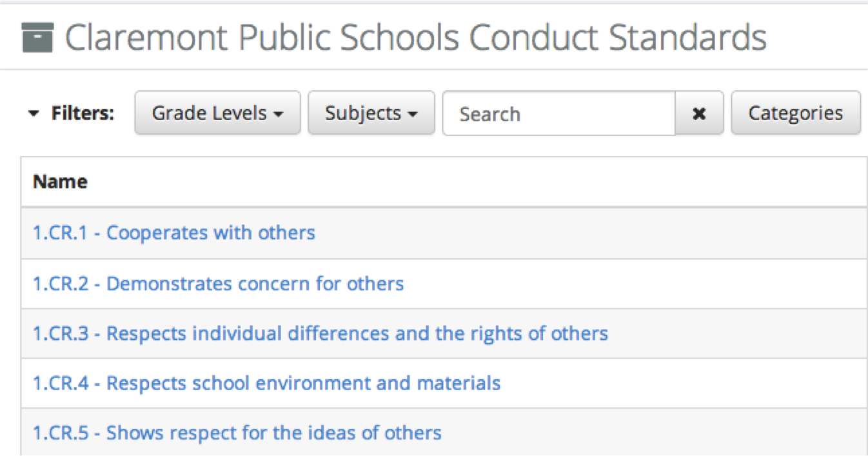Select the 1.CR.1 table row

(x=444, y=233)
